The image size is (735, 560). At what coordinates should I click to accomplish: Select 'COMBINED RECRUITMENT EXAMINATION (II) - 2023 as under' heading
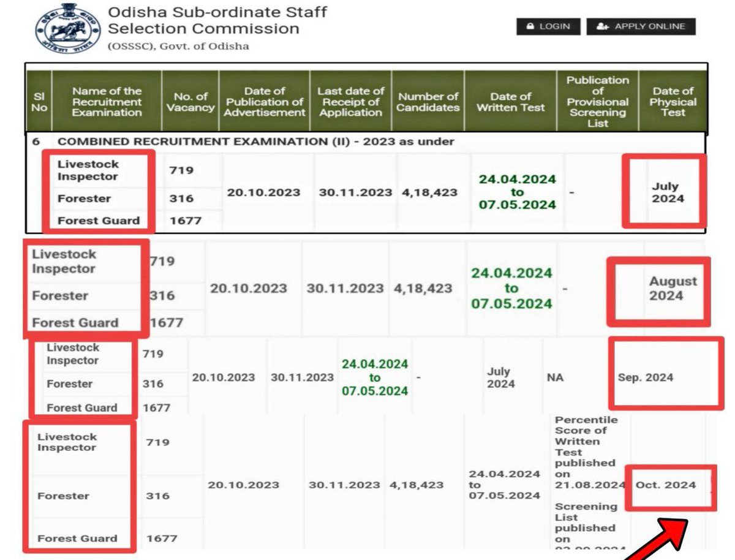(x=255, y=142)
